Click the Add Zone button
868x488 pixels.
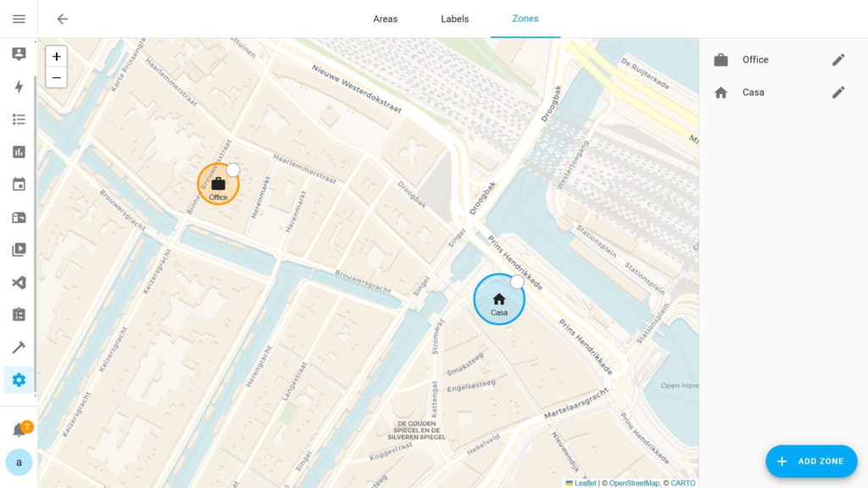click(x=811, y=461)
